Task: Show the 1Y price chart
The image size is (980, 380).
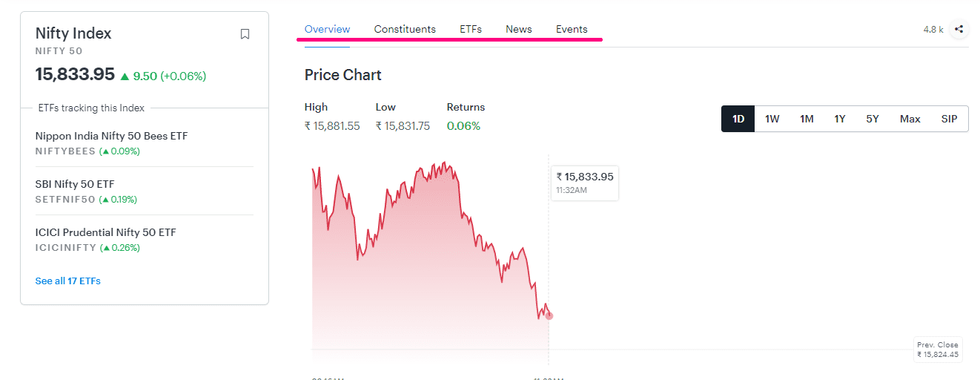Action: [840, 119]
